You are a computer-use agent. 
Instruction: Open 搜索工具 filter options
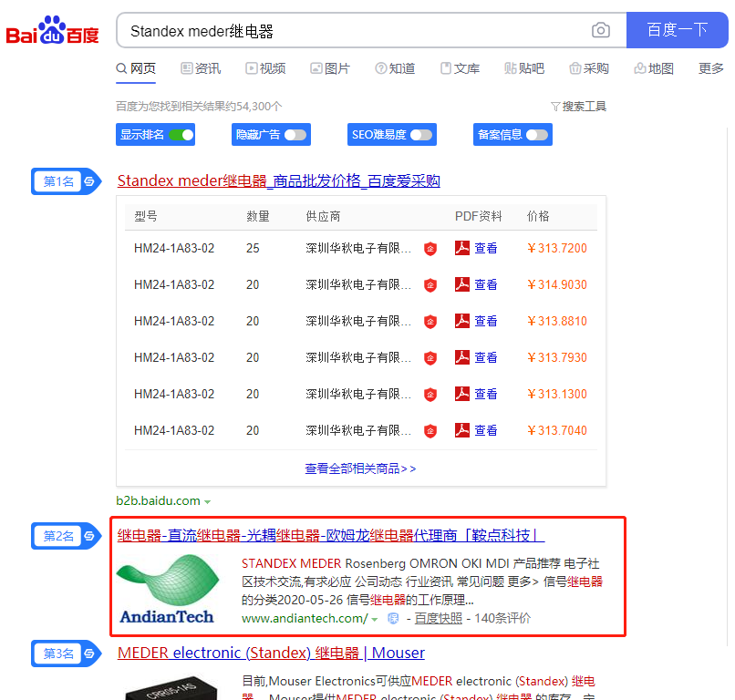[x=578, y=107]
